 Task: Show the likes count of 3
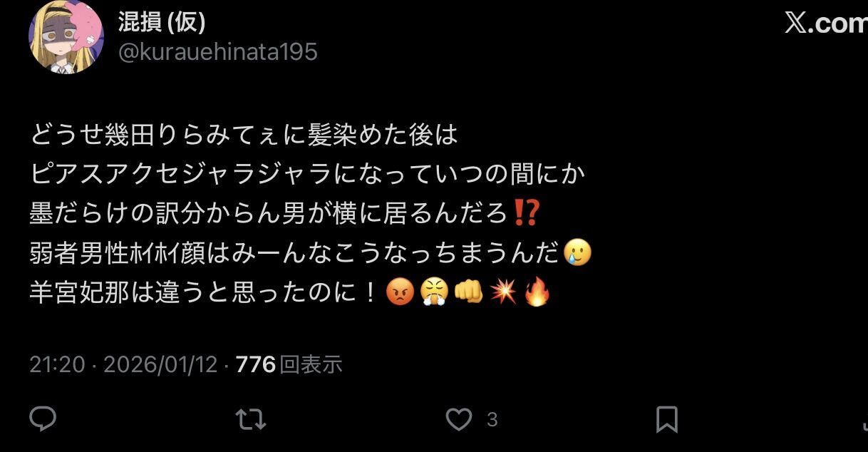click(492, 419)
